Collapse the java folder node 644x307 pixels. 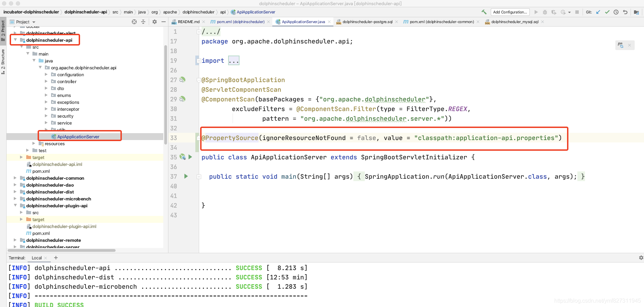click(x=34, y=61)
